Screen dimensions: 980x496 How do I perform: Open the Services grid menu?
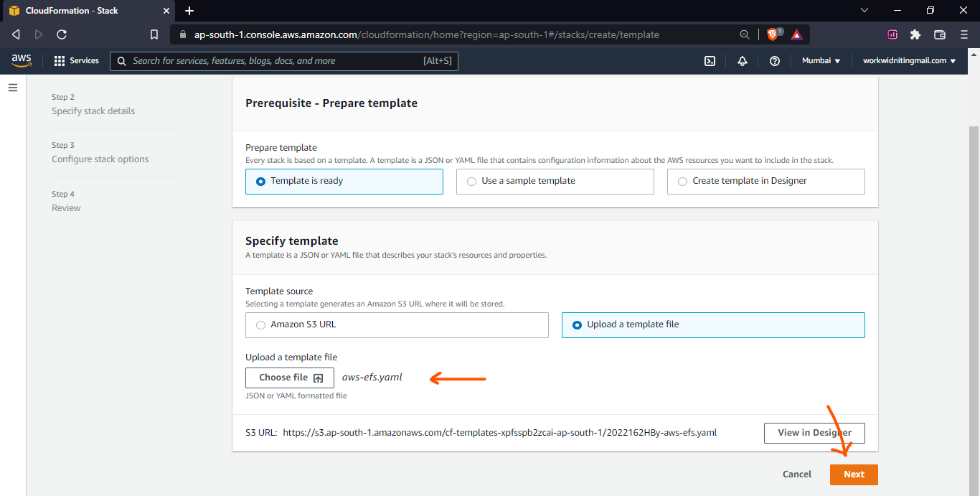(x=77, y=61)
